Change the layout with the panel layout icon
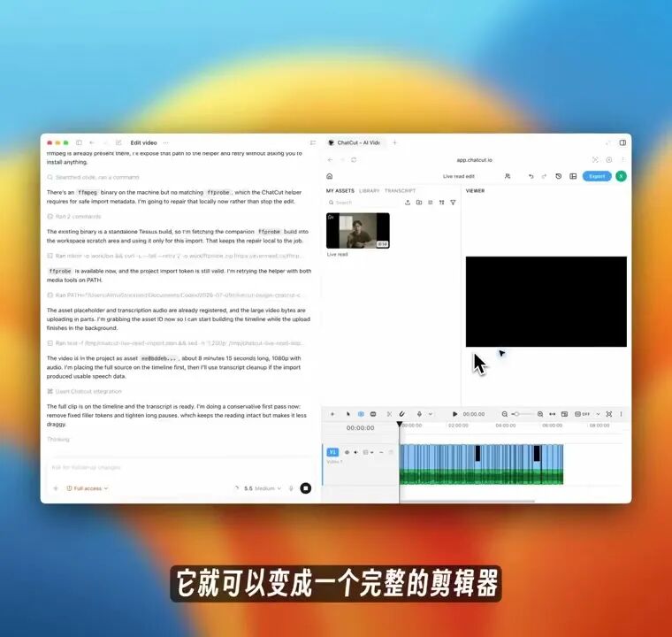The image size is (672, 637). click(573, 176)
